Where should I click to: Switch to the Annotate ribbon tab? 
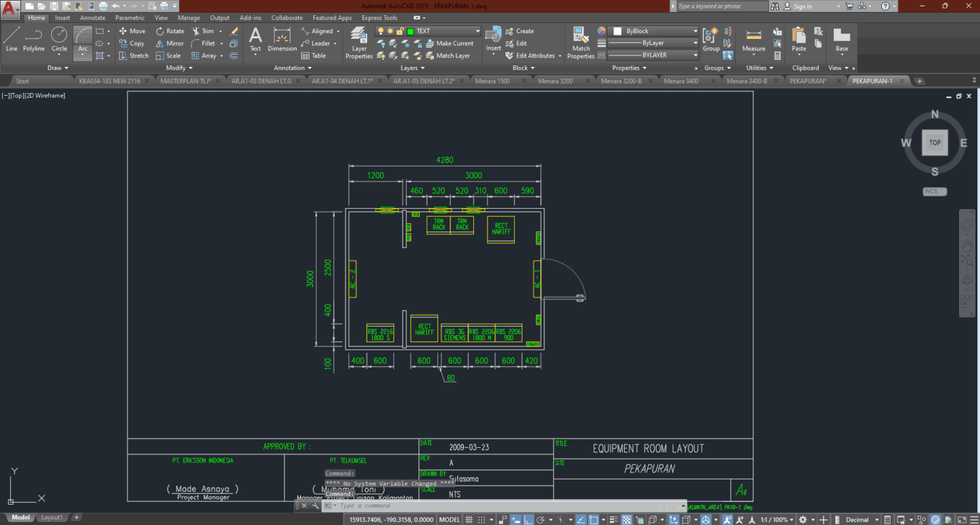point(92,18)
